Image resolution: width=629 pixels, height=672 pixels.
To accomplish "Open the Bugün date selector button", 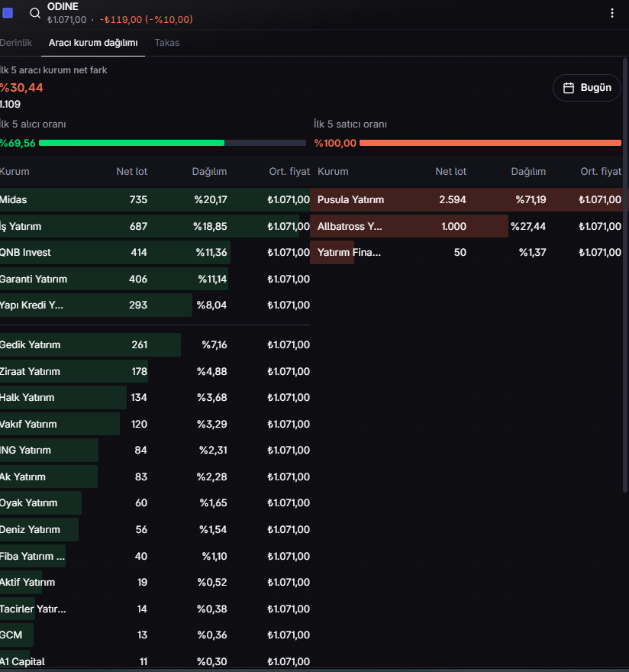I will pyautogui.click(x=586, y=88).
